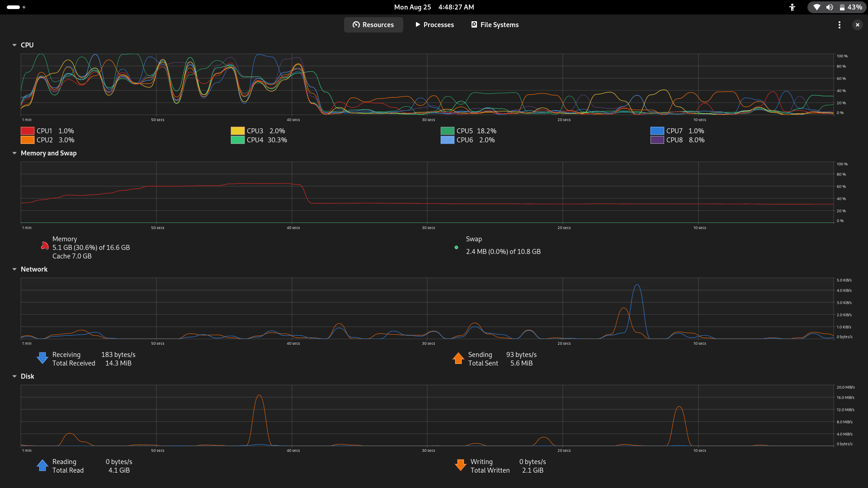The width and height of the screenshot is (868, 488).
Task: Collapse the Disk section
Action: click(x=14, y=376)
